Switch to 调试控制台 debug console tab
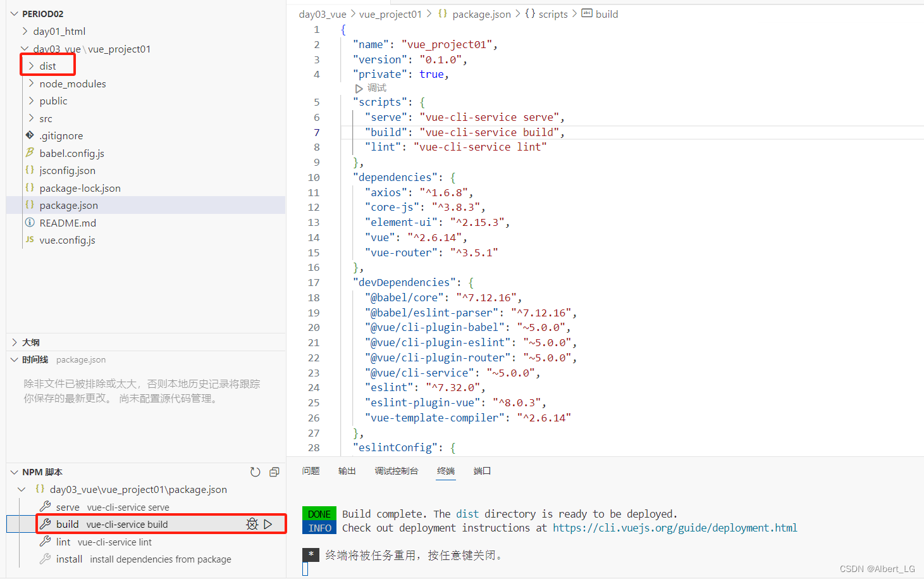Viewport: 924px width, 579px height. pos(397,471)
